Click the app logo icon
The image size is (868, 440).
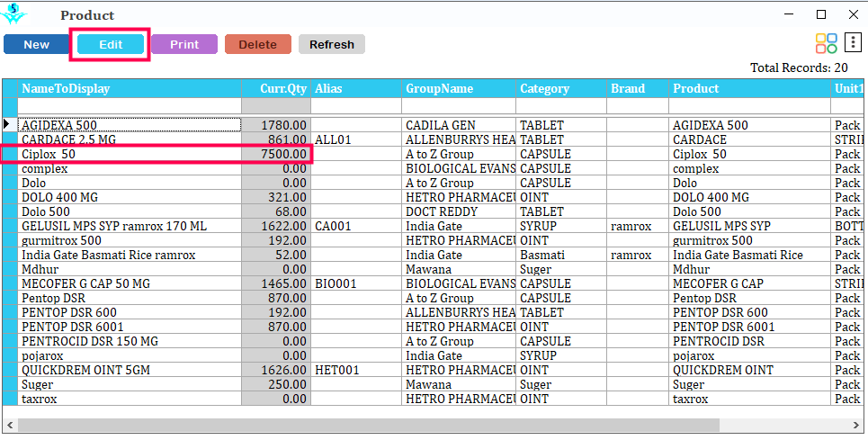tap(13, 13)
